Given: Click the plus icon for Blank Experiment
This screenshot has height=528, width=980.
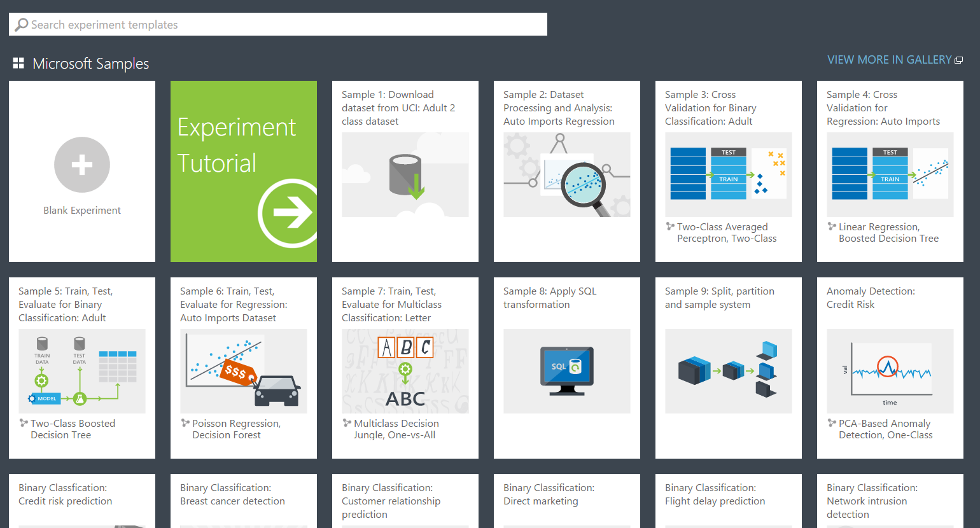Looking at the screenshot, I should 82,165.
